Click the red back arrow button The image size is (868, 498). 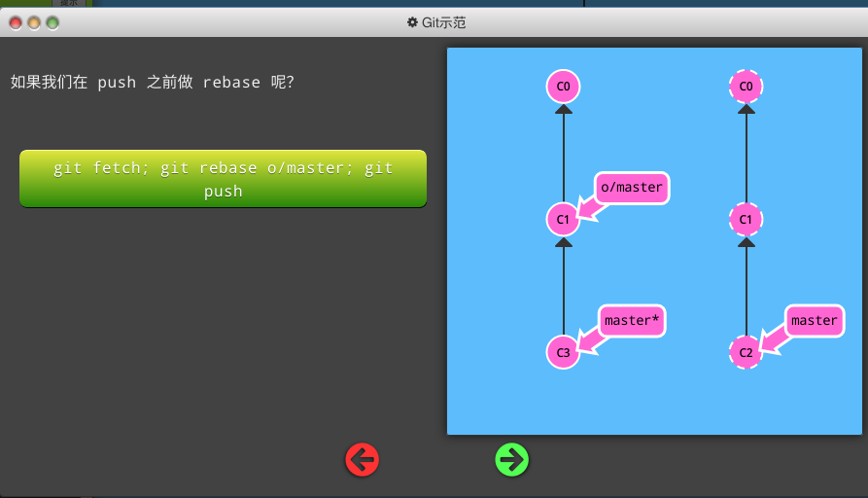coord(362,459)
